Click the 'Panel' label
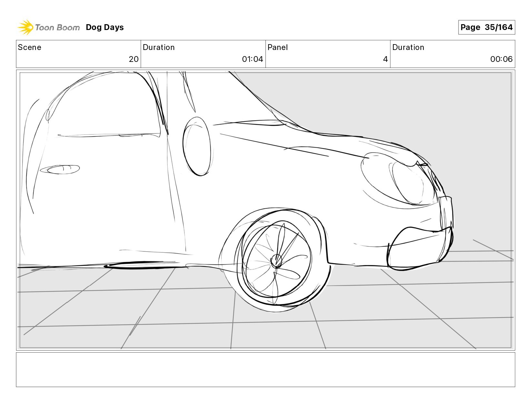This screenshot has width=532, height=411. click(278, 47)
